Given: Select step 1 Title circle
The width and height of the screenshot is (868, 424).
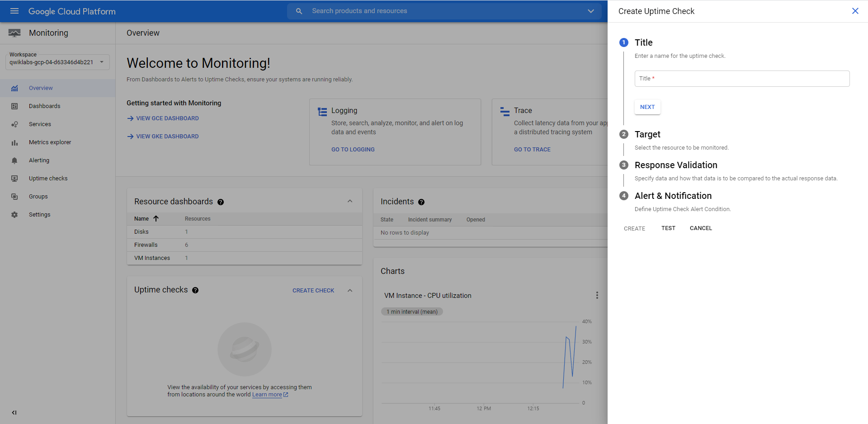Looking at the screenshot, I should 624,42.
